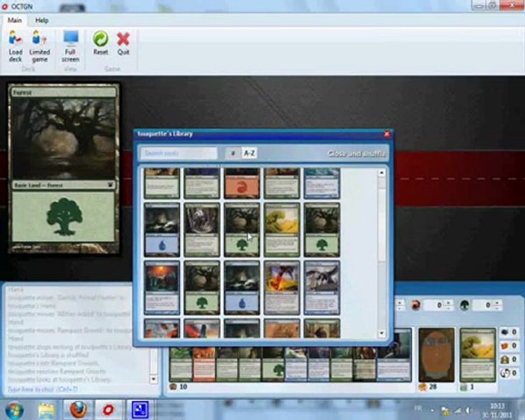Viewport: 525px width, 420px height.
Task: Click the orange counter icon on right
Action: pos(505,346)
